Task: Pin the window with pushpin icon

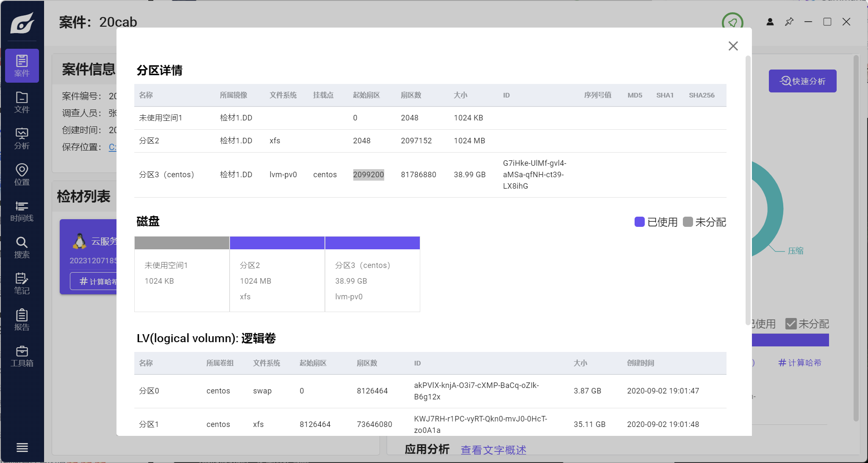Action: pos(789,22)
